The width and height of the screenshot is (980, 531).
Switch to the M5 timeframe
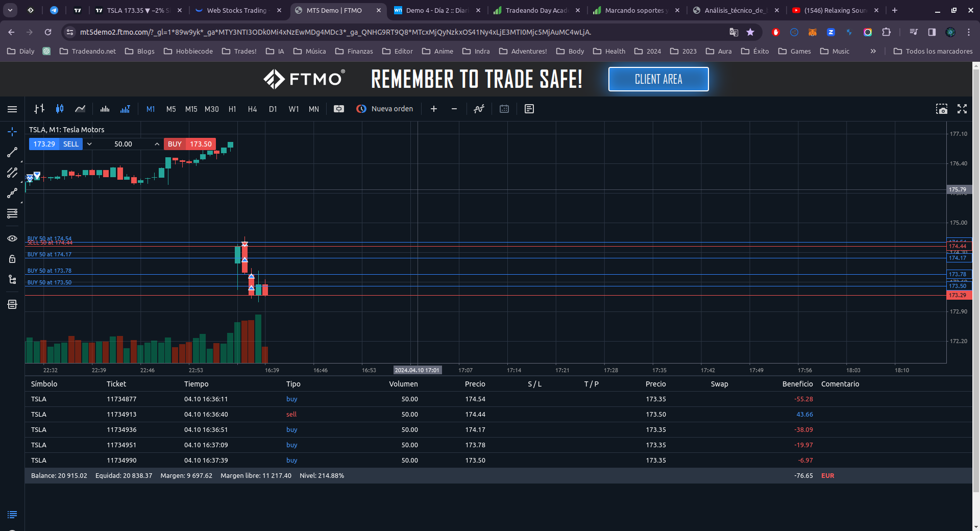tap(171, 109)
